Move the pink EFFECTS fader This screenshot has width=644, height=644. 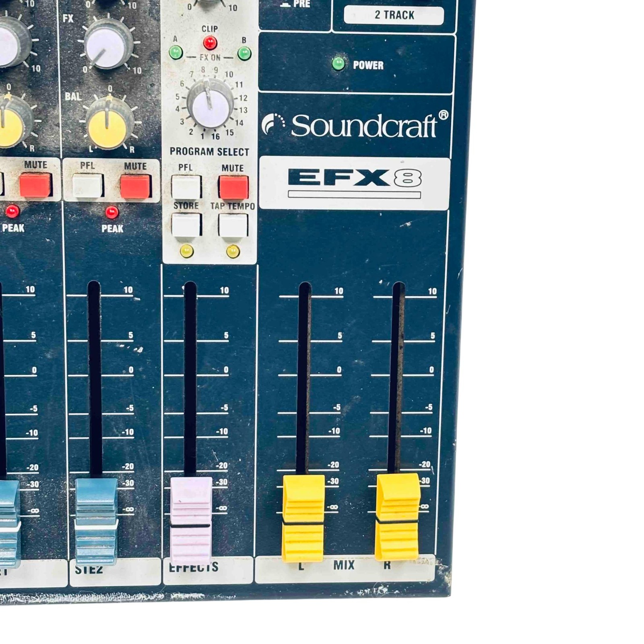(x=190, y=523)
